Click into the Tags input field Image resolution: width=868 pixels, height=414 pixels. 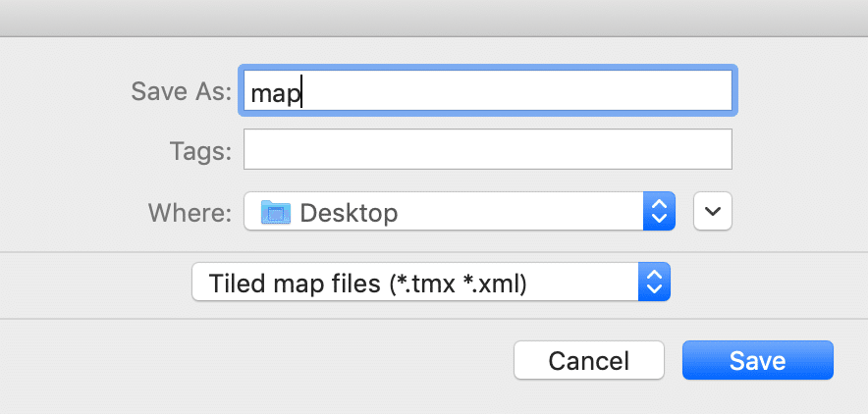487,150
